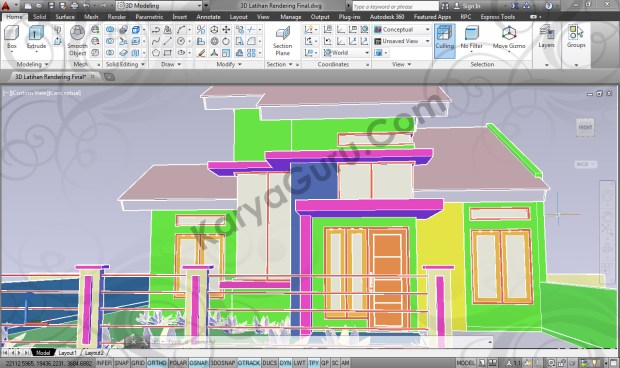Click the solid Subtract tool
This screenshot has height=368, width=620.
click(110, 41)
